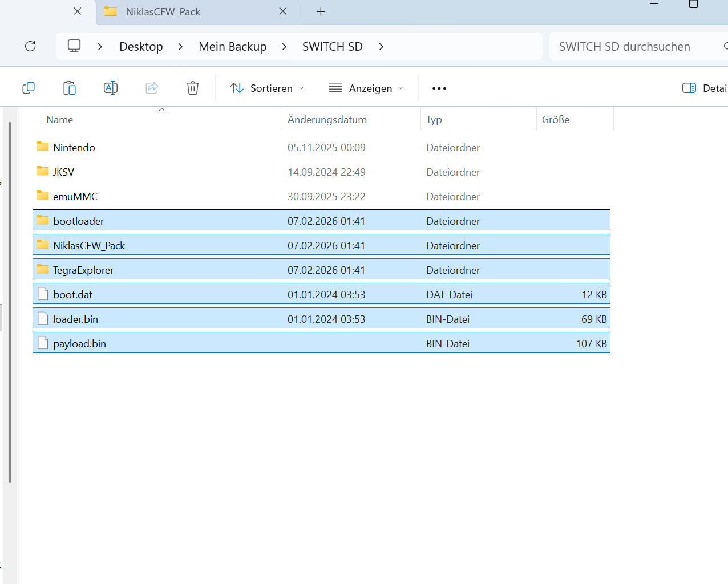The width and height of the screenshot is (728, 584).
Task: Expand chevron after Desktop breadcrumb
Action: coord(180,47)
